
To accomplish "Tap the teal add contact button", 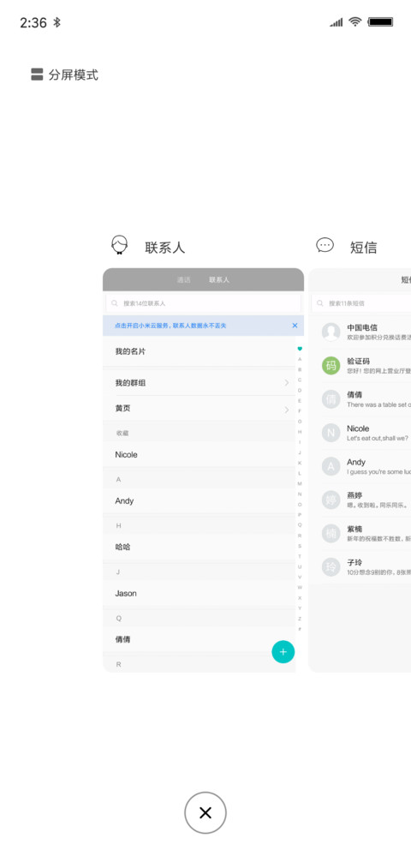I will click(283, 652).
